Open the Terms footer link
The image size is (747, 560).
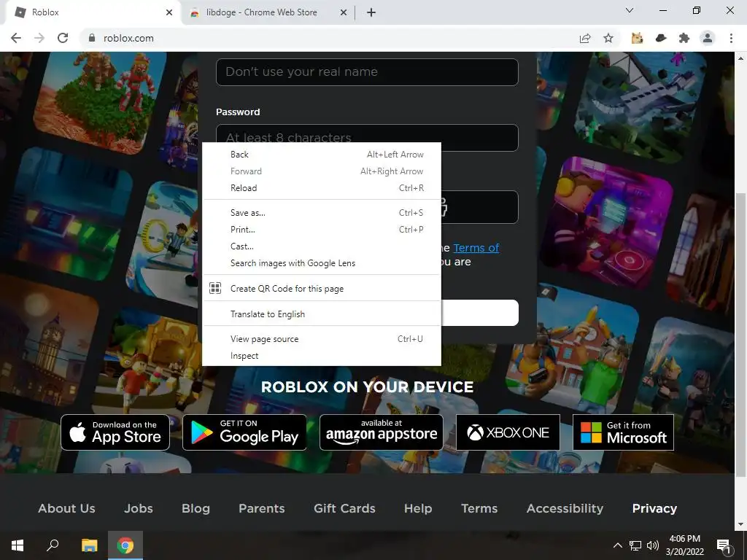tap(479, 508)
